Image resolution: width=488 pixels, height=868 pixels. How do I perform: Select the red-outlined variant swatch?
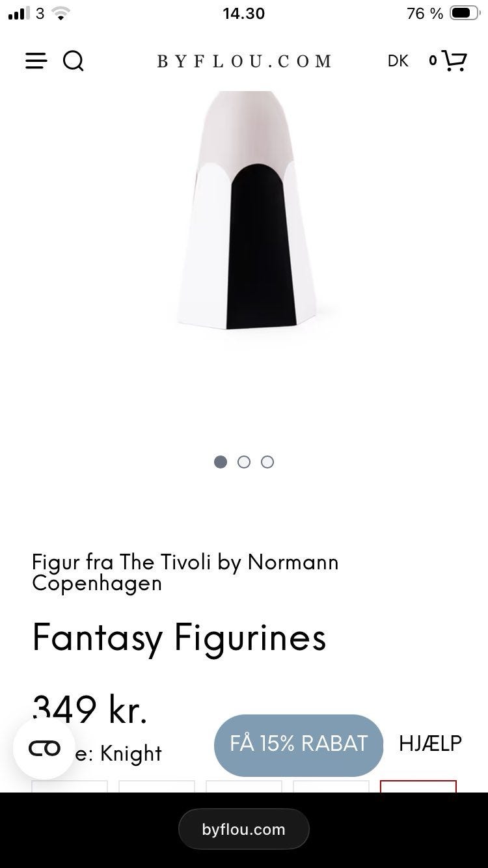418,786
